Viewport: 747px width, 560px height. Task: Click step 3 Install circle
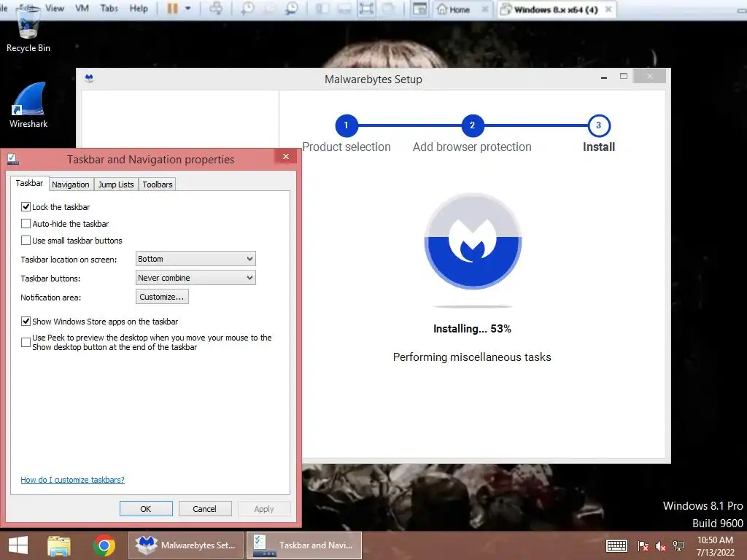(599, 125)
